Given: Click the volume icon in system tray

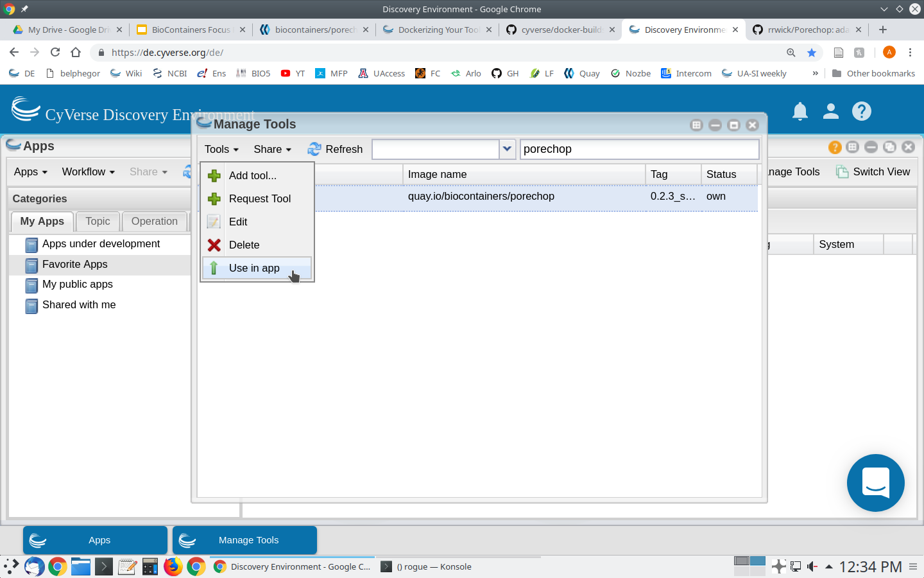Looking at the screenshot, I should (812, 566).
